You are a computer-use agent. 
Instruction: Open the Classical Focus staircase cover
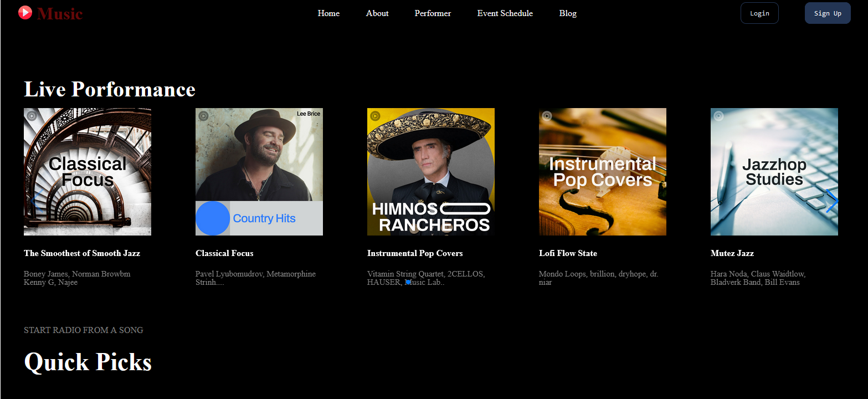pos(88,172)
